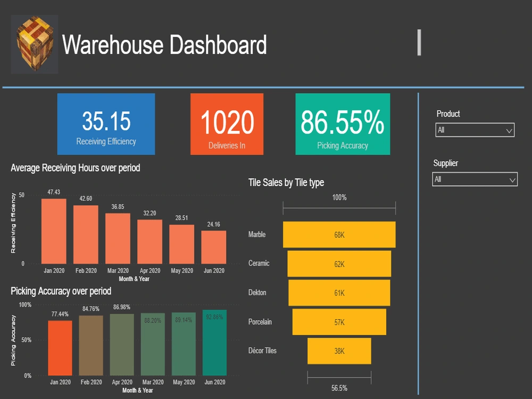The image size is (532, 399).
Task: Click the green Picking Accuracy card
Action: 342,123
